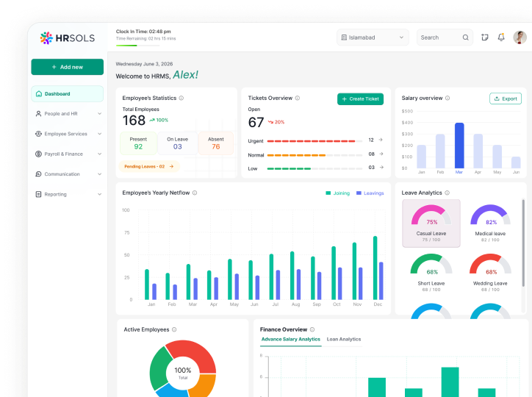Image resolution: width=532 pixels, height=397 pixels.
Task: Open the calendar sync icon in header
Action: coord(484,37)
